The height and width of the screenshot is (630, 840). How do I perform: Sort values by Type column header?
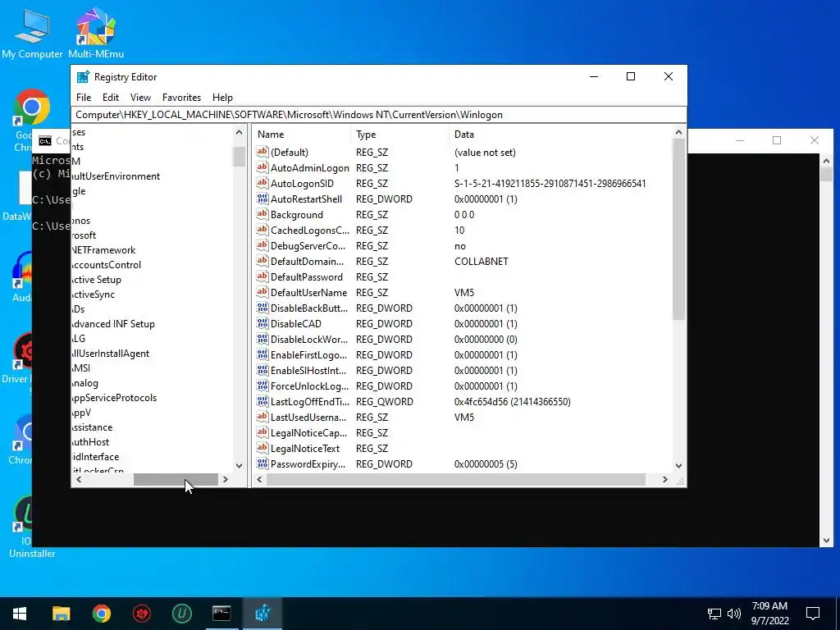tap(399, 135)
